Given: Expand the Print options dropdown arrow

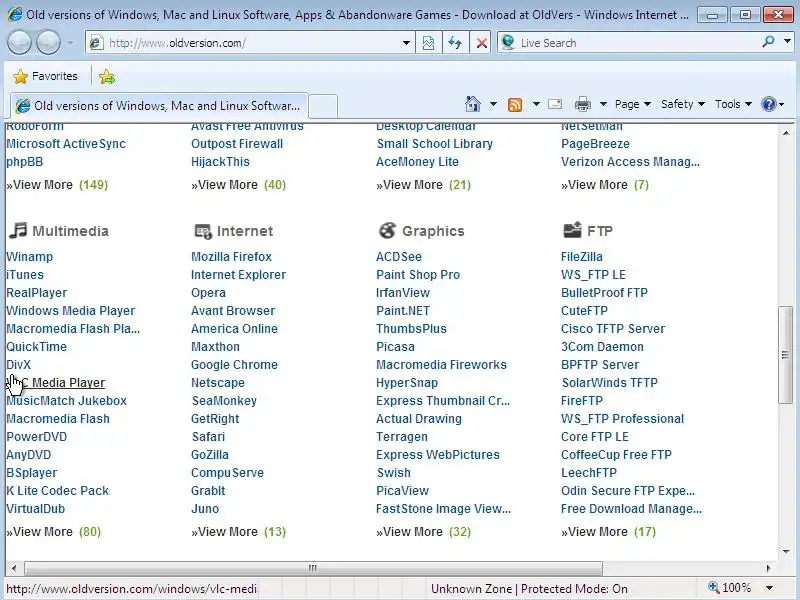Looking at the screenshot, I should tap(603, 104).
